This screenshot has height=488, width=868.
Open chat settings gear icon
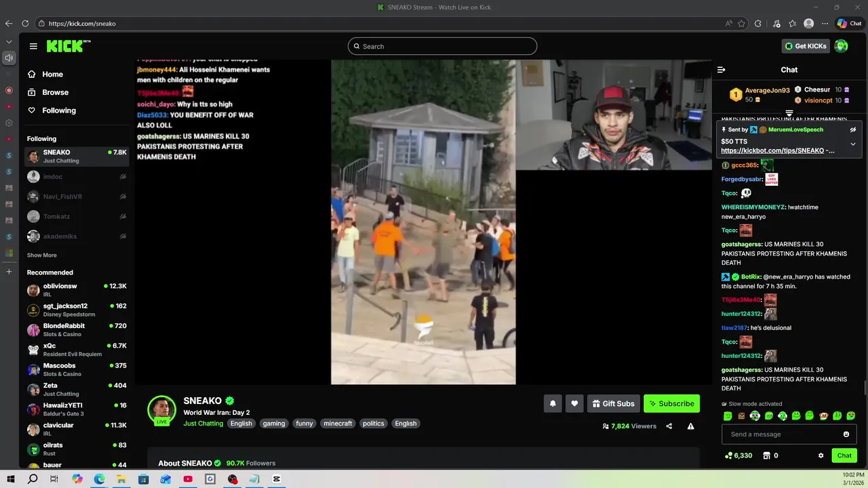[x=821, y=456]
